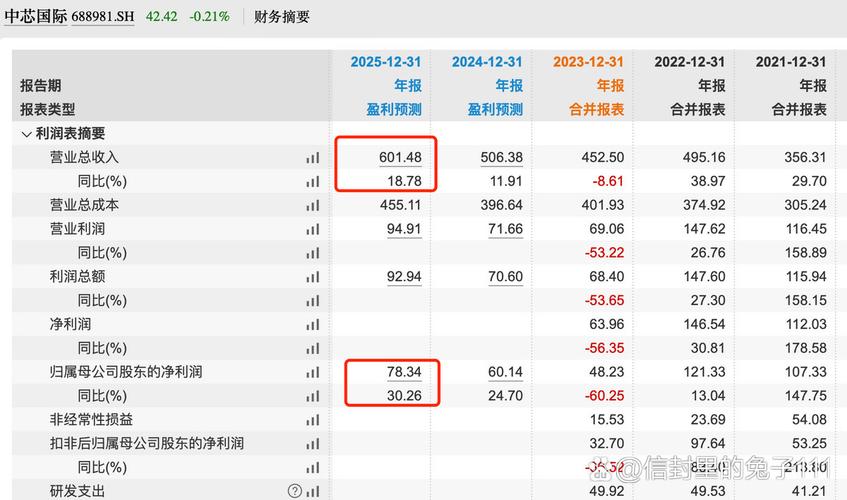Click the 研发支出 row label
Screen dimensions: 847x500
(x=77, y=491)
